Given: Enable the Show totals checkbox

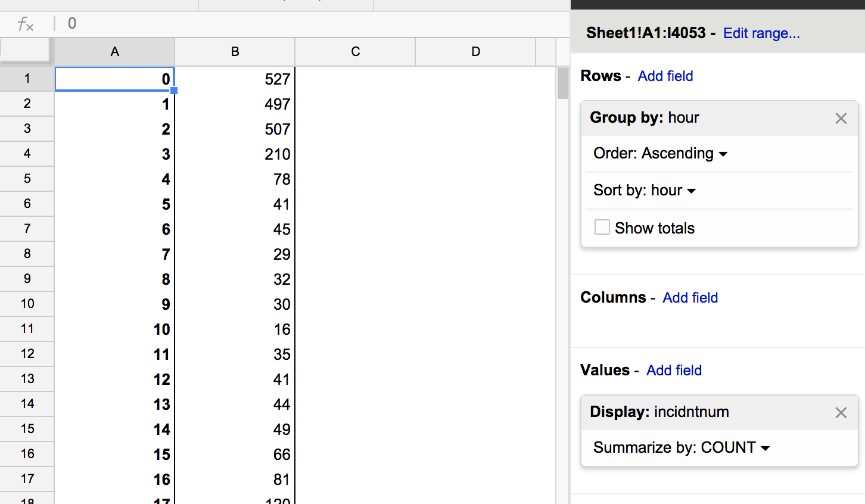Looking at the screenshot, I should click(602, 228).
